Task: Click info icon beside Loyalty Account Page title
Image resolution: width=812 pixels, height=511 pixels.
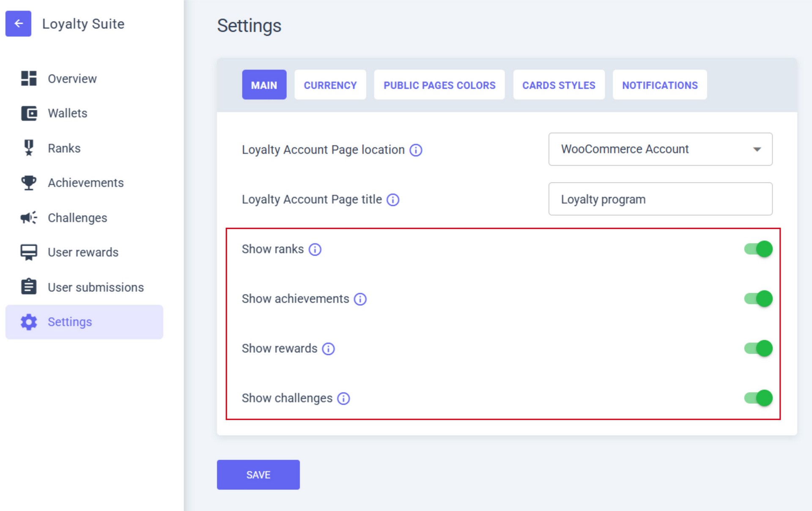Action: tap(393, 199)
